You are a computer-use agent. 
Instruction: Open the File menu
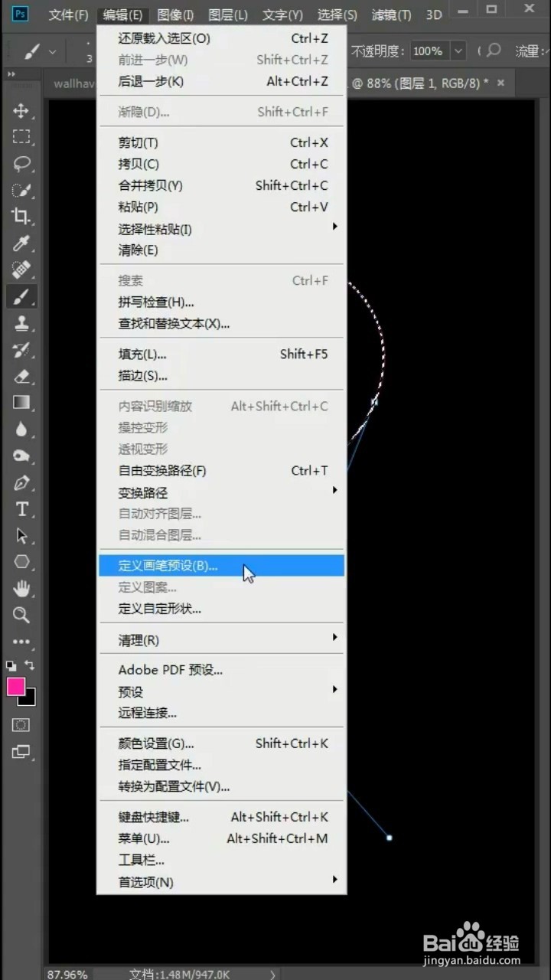pos(69,15)
